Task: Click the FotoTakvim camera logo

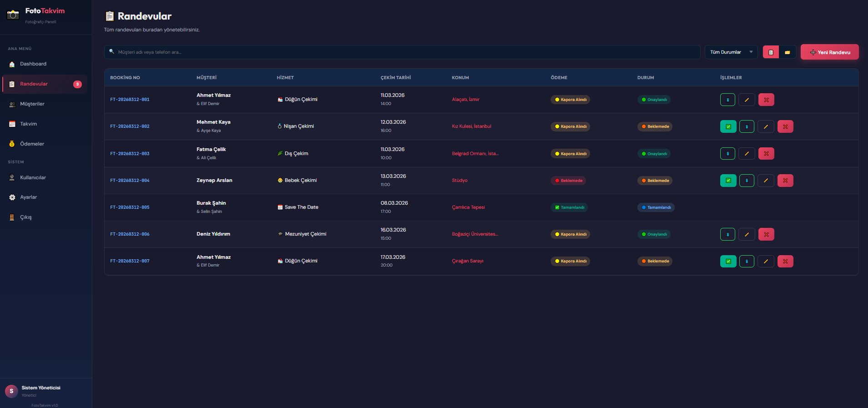Action: 13,15
